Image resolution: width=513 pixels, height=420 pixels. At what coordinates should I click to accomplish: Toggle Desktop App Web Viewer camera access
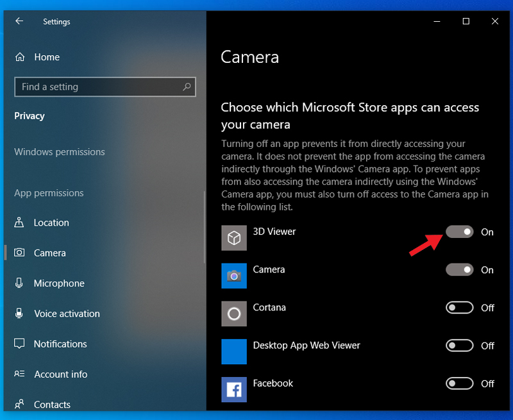tap(460, 346)
